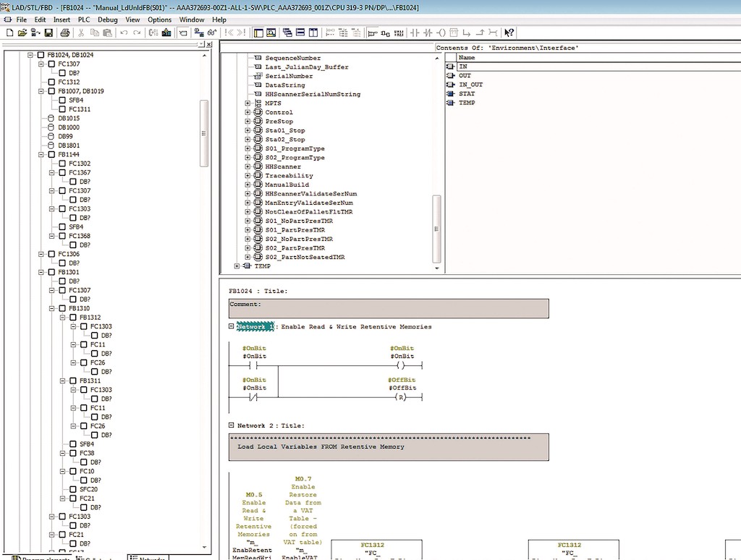Open the Window menu
Viewport: 741px width, 560px height.
(191, 20)
